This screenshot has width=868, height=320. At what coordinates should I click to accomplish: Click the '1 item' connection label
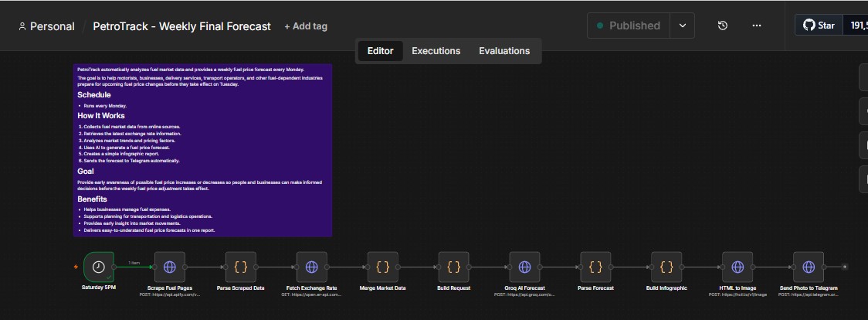[134, 263]
